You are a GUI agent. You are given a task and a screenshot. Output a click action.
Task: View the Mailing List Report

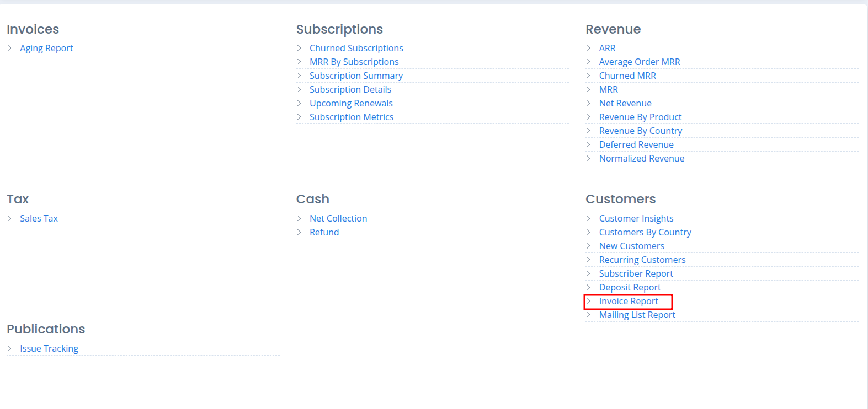click(637, 315)
